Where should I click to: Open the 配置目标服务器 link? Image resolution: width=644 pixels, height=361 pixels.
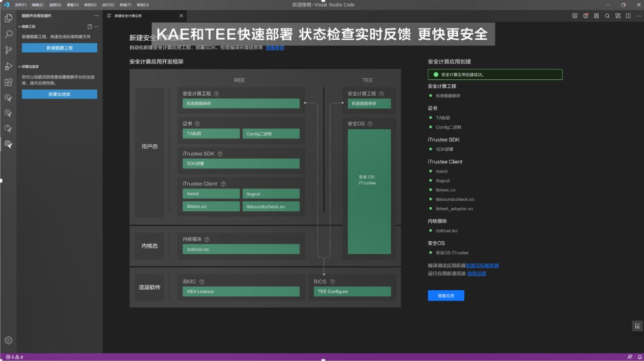pos(481,265)
